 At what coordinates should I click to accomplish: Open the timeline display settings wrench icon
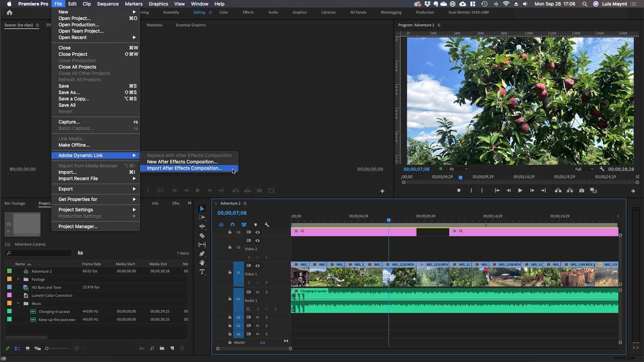click(267, 225)
